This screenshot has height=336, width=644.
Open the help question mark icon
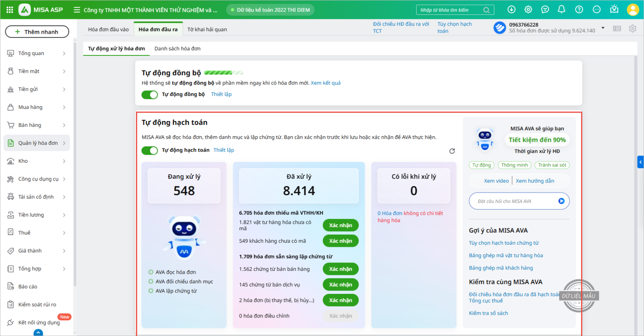579,10
